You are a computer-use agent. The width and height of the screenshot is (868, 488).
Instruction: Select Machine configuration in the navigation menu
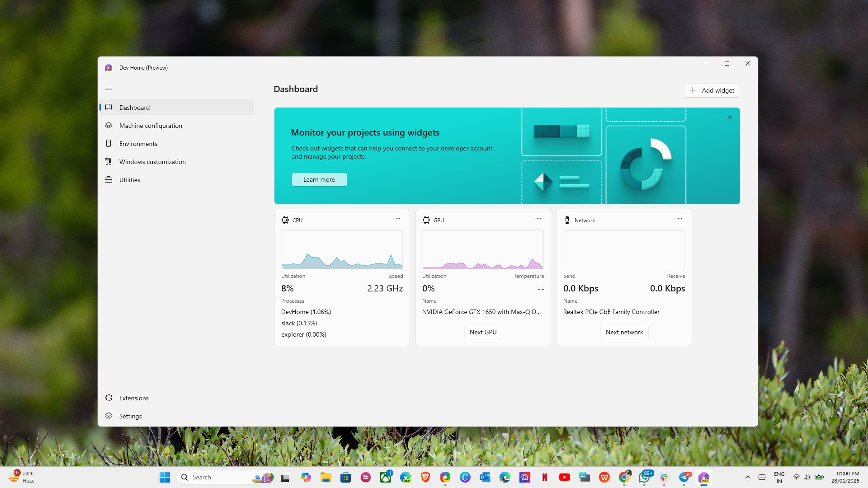coord(151,125)
